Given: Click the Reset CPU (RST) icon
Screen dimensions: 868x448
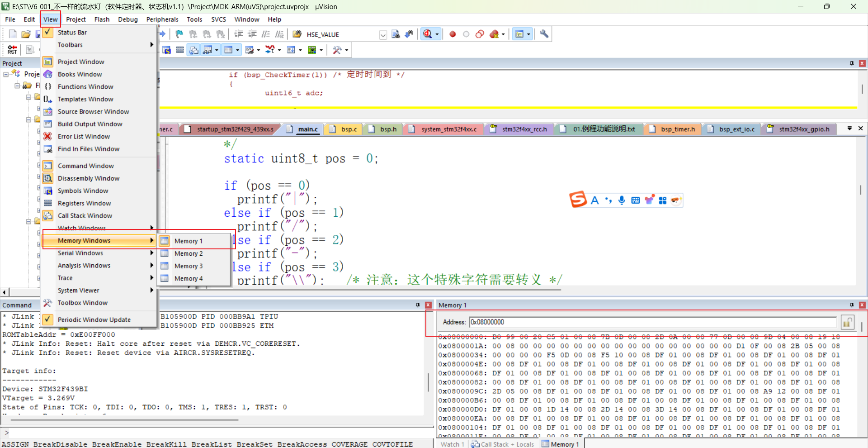Looking at the screenshot, I should point(12,50).
